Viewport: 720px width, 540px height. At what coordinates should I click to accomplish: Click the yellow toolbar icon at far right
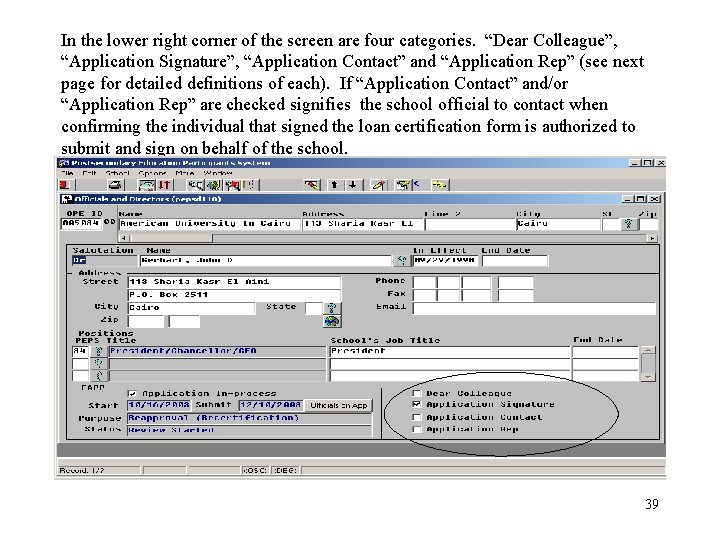tap(439, 185)
